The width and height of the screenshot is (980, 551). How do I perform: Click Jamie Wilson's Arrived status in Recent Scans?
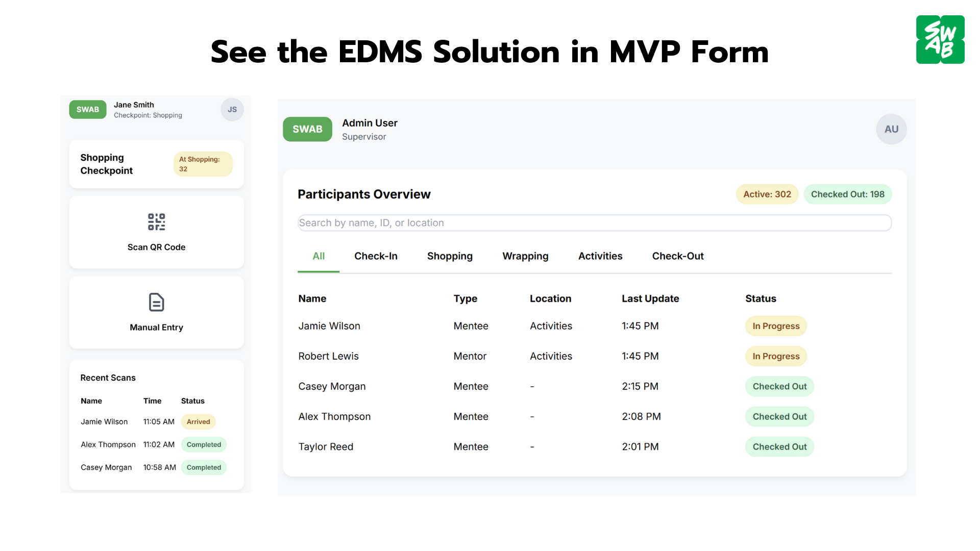click(198, 422)
